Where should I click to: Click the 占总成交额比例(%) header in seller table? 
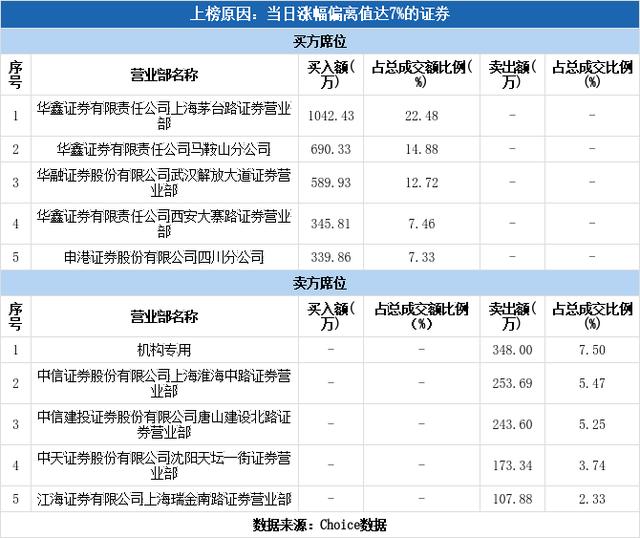click(422, 316)
